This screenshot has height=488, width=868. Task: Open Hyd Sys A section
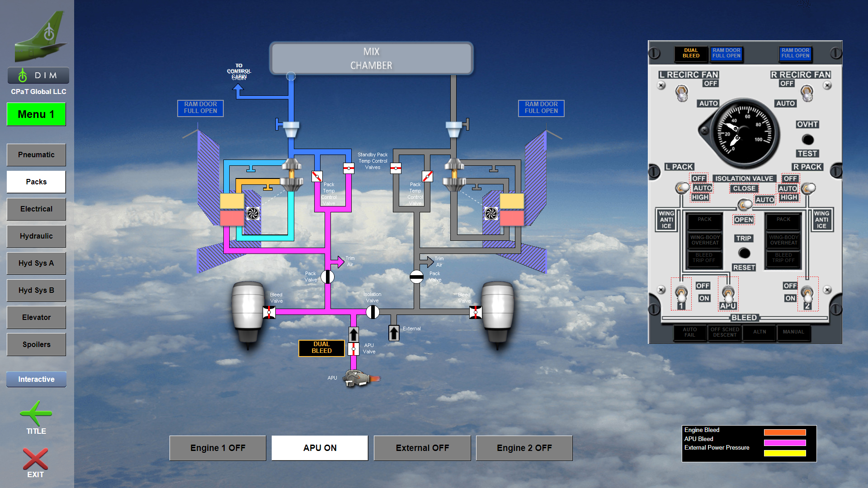pos(36,263)
